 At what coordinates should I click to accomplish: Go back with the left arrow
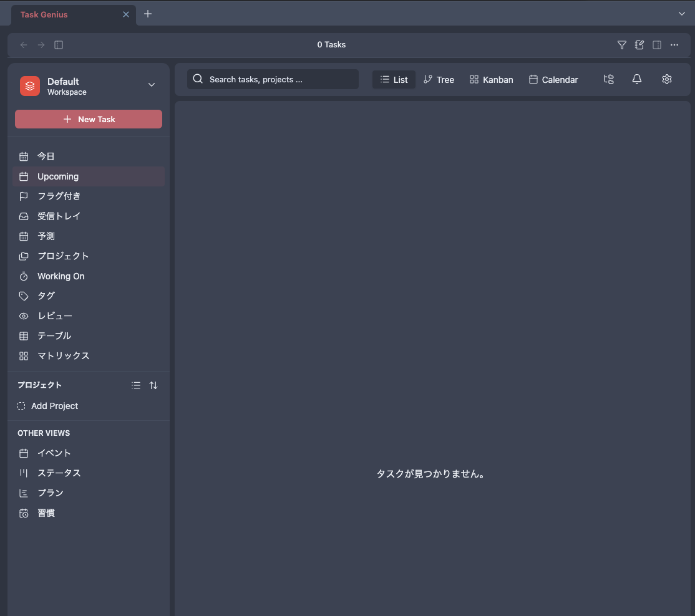pyautogui.click(x=24, y=45)
